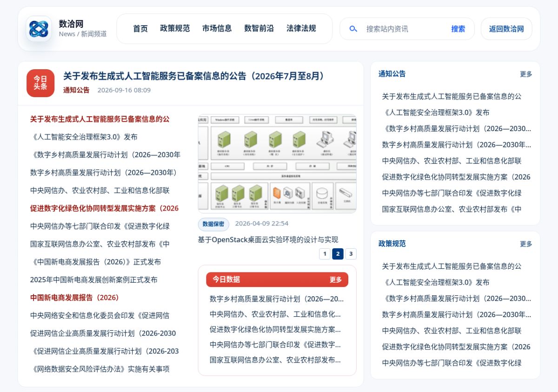Focus the 搜索站内资讯 search field
This screenshot has height=392, width=558.
[405, 29]
